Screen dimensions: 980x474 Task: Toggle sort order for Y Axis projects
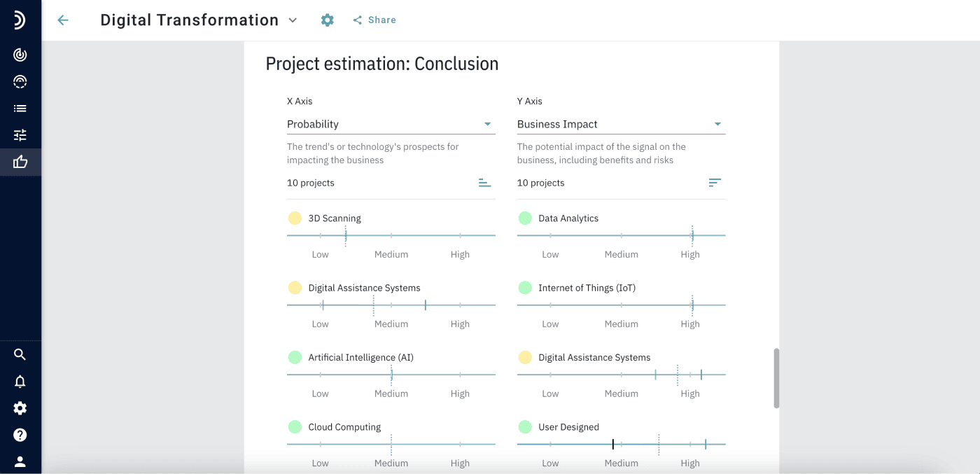714,183
